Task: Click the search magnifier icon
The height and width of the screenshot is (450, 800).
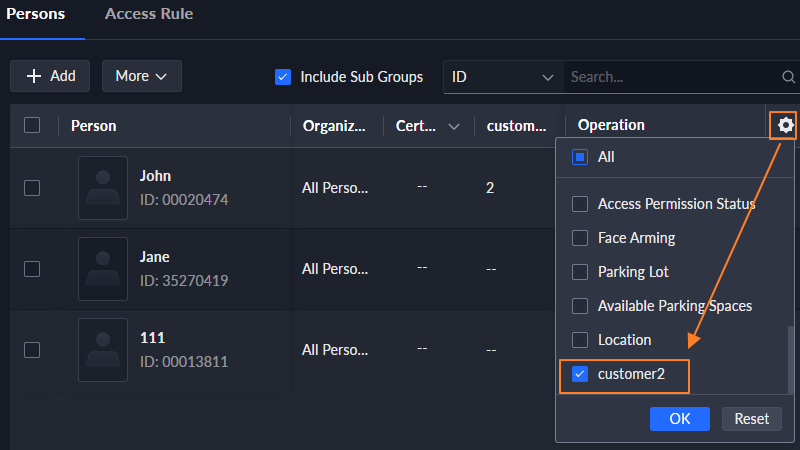Action: (788, 77)
